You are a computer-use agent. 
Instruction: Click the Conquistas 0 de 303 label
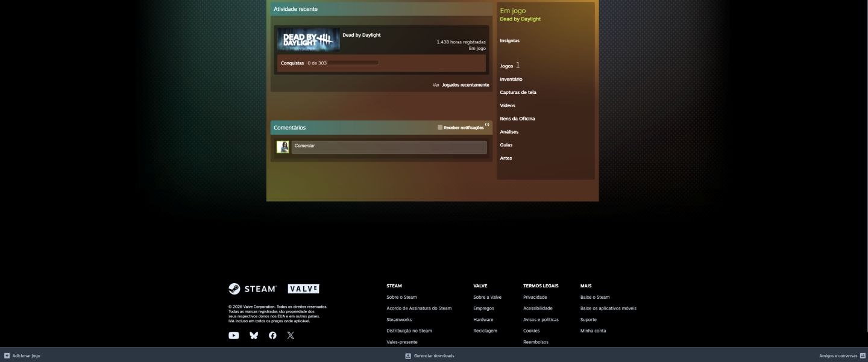[x=304, y=63]
